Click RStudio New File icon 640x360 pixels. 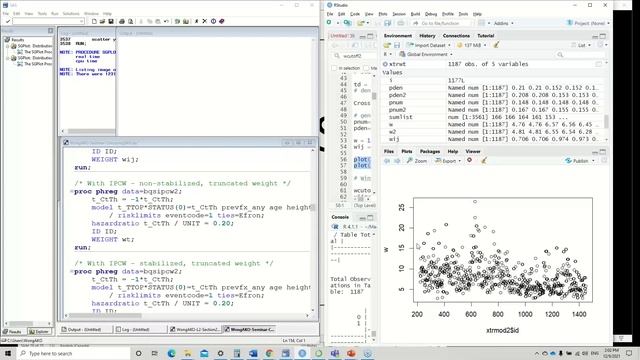[330, 23]
